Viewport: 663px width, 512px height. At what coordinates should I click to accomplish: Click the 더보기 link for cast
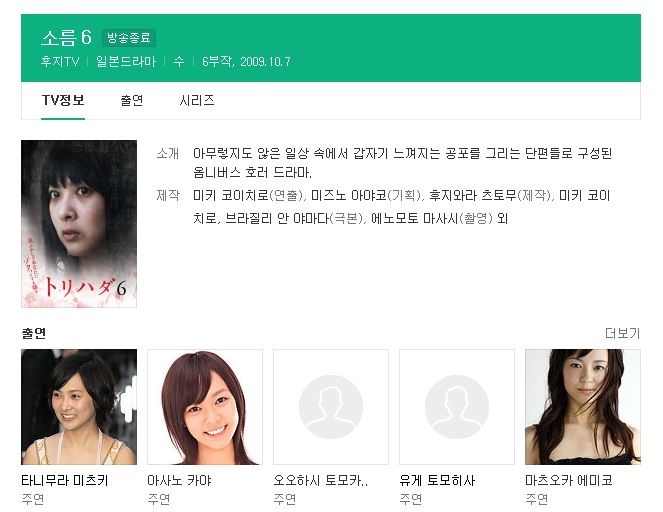pyautogui.click(x=622, y=333)
